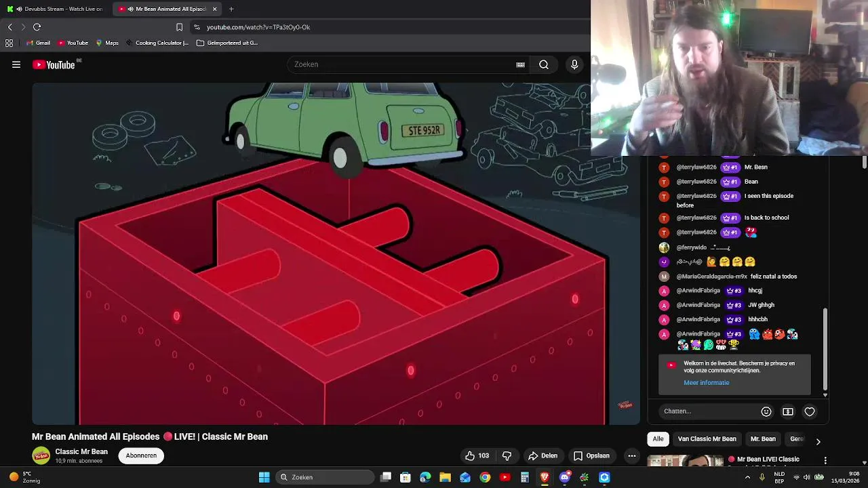868x488 pixels.
Task: Expand Geïmporteerd uit G... bookmarks folder
Action: point(227,43)
